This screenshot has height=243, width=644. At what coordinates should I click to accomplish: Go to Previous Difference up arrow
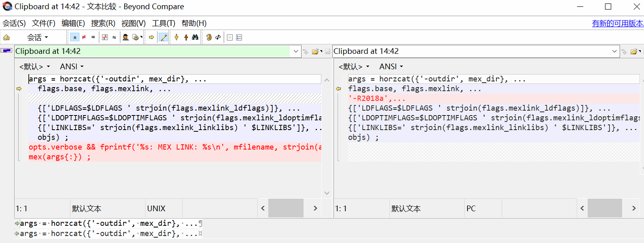pos(186,37)
